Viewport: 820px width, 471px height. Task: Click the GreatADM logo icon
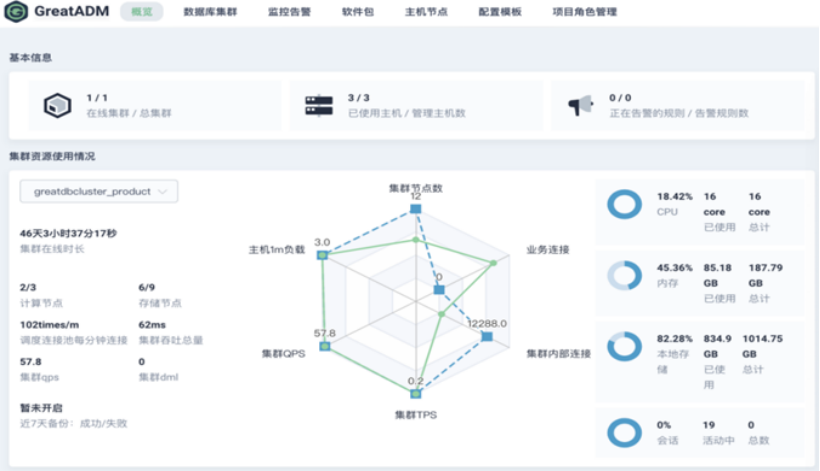pyautogui.click(x=16, y=12)
